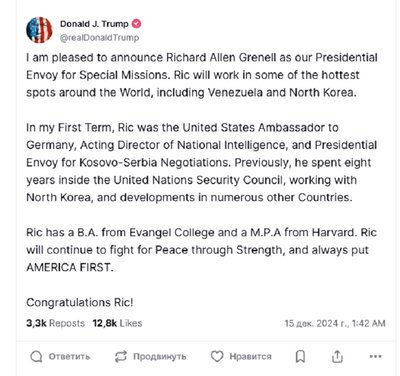Click the pink verified badge icon
This screenshot has width=400, height=376.
point(137,24)
